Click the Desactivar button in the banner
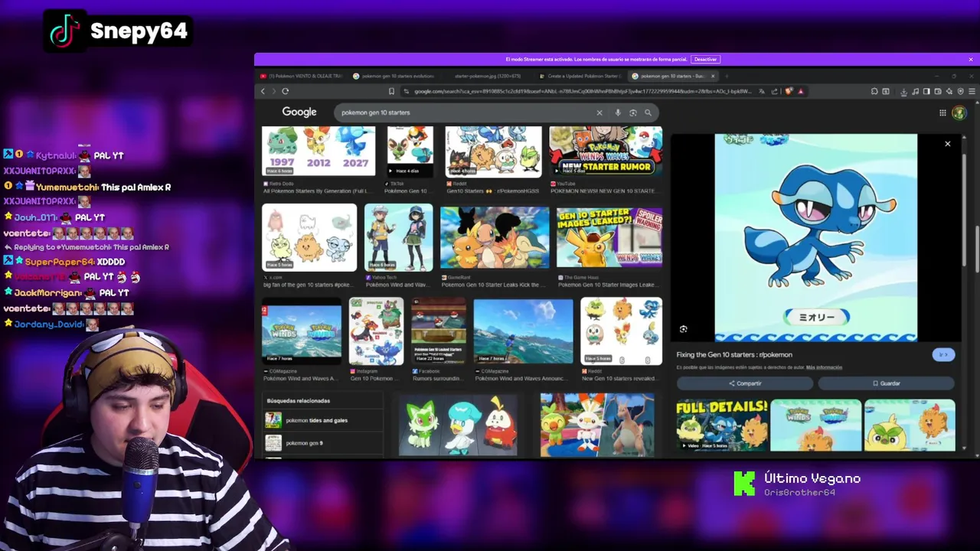The image size is (980, 551). point(705,59)
